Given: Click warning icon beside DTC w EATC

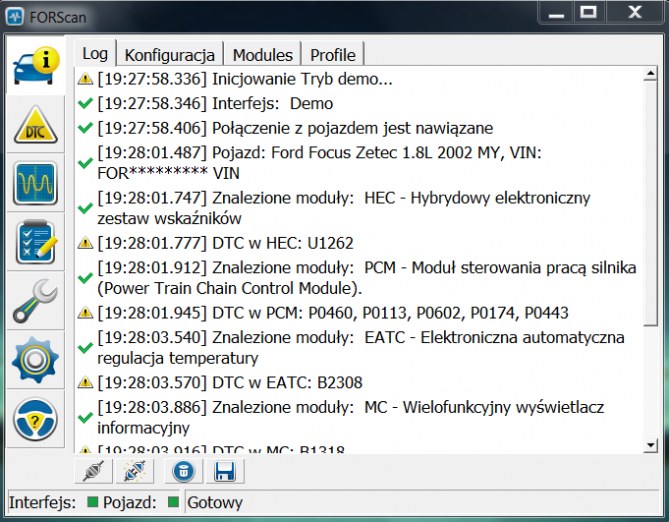Looking at the screenshot, I should (x=85, y=382).
